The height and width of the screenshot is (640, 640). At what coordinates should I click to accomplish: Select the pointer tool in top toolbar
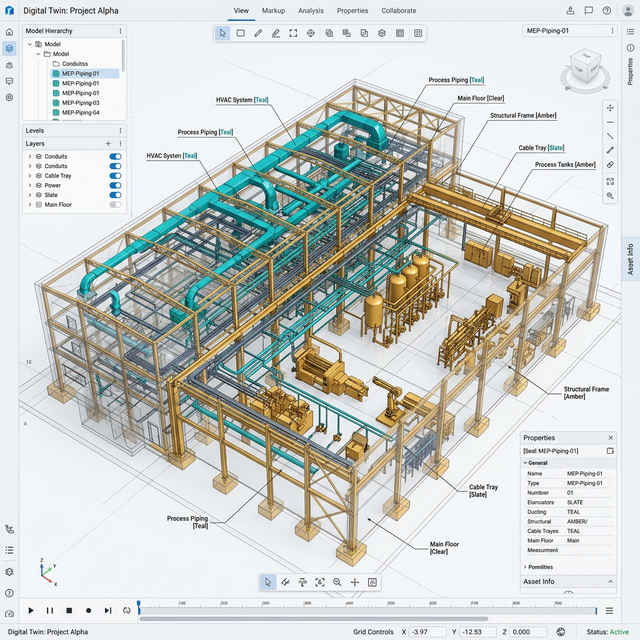(223, 33)
